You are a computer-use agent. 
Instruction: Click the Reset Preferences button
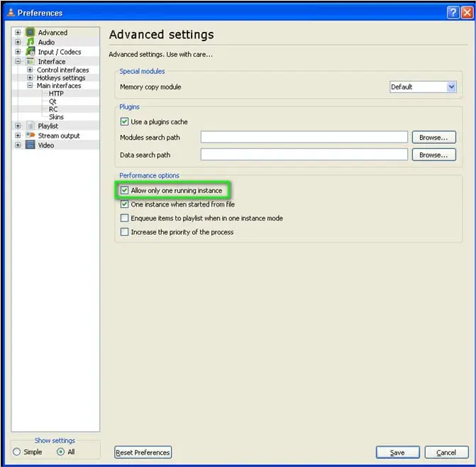(x=143, y=453)
